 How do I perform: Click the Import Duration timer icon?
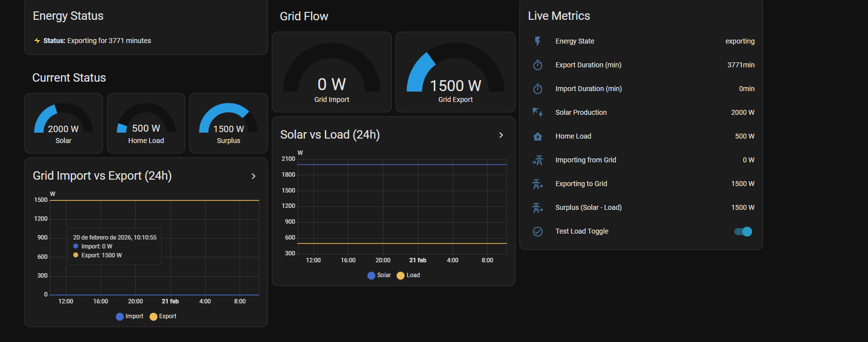click(538, 89)
